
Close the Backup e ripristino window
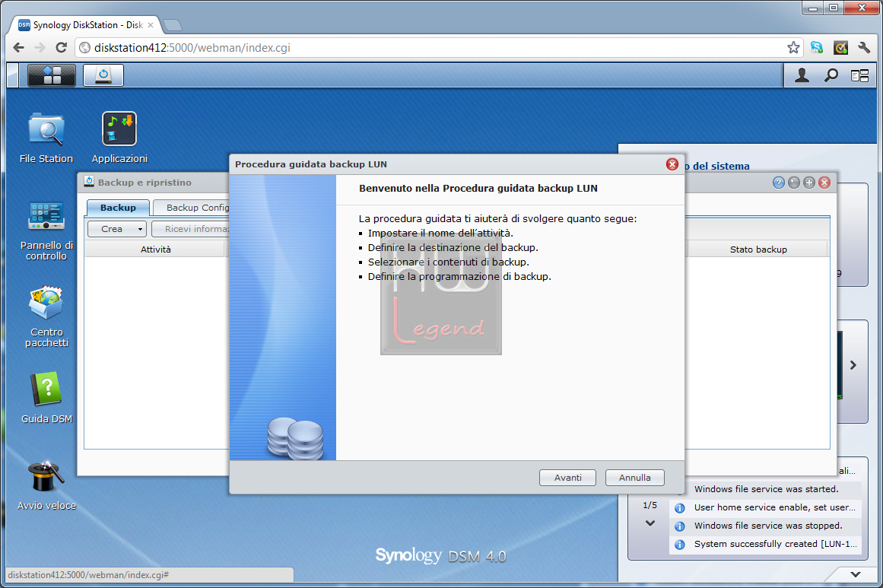[824, 183]
